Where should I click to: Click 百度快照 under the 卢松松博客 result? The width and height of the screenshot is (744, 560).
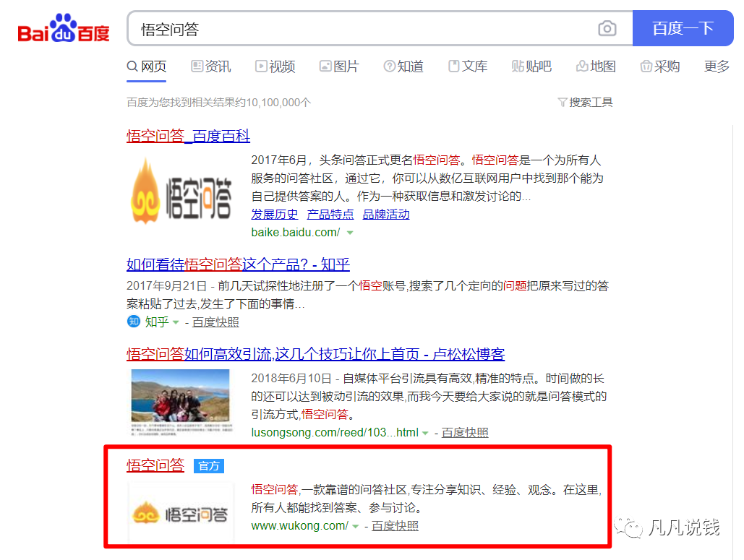click(x=465, y=432)
